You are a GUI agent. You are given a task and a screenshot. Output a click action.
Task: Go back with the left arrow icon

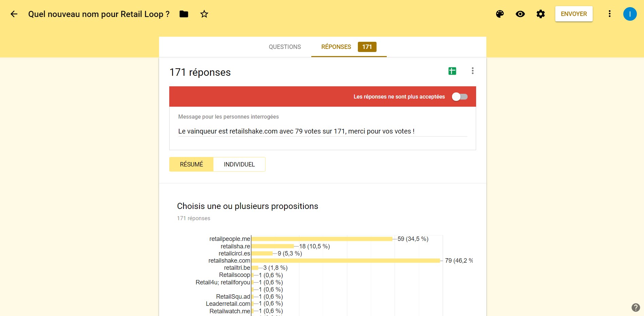click(14, 14)
